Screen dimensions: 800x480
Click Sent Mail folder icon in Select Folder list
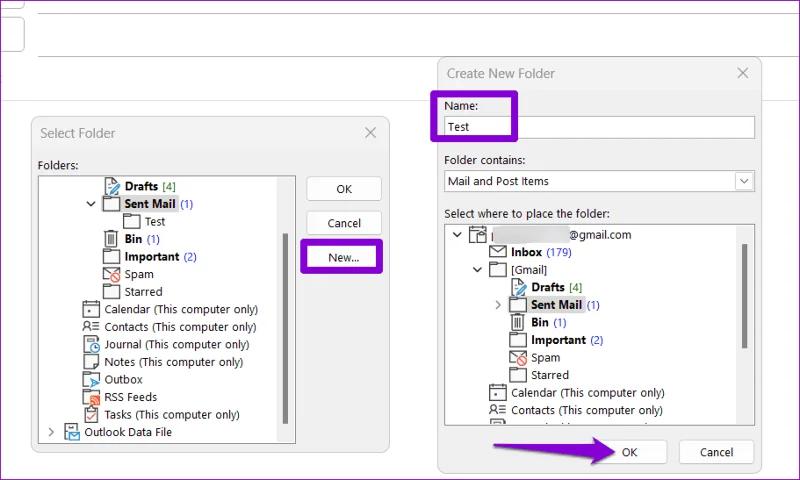[x=111, y=204]
